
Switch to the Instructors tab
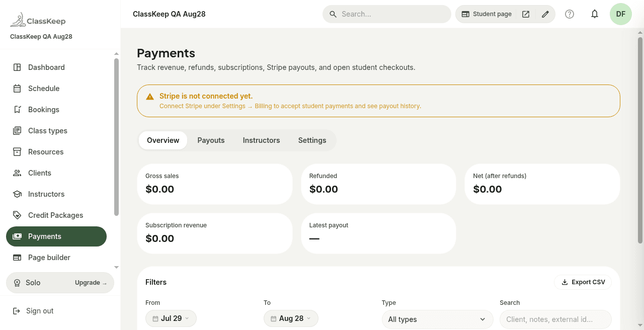click(261, 140)
